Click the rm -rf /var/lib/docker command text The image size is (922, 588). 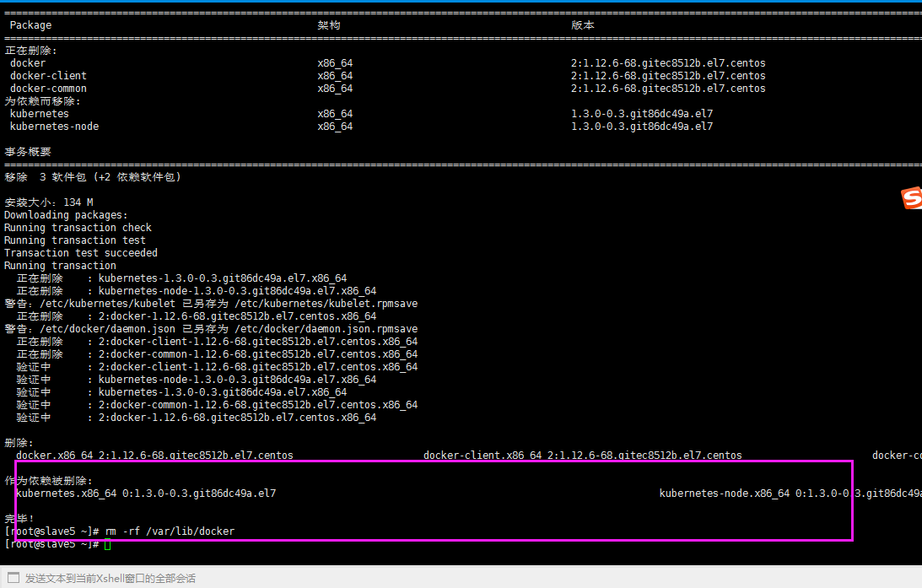click(x=170, y=531)
